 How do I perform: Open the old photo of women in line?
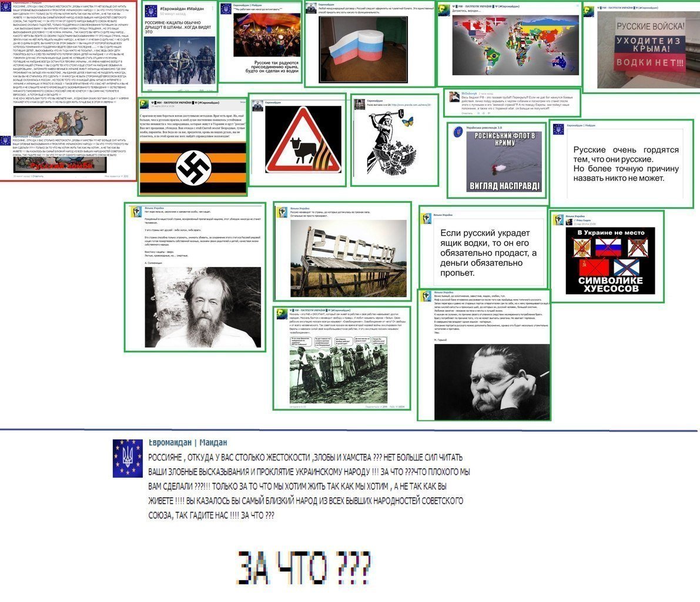[342, 369]
